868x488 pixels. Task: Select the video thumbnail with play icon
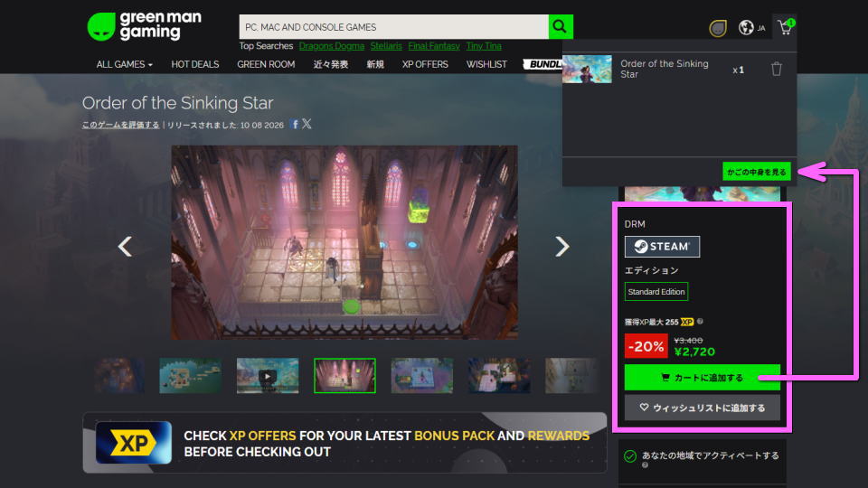[x=268, y=376]
